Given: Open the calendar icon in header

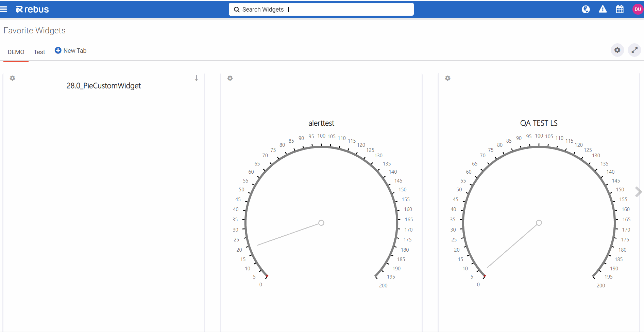Looking at the screenshot, I should (x=620, y=9).
